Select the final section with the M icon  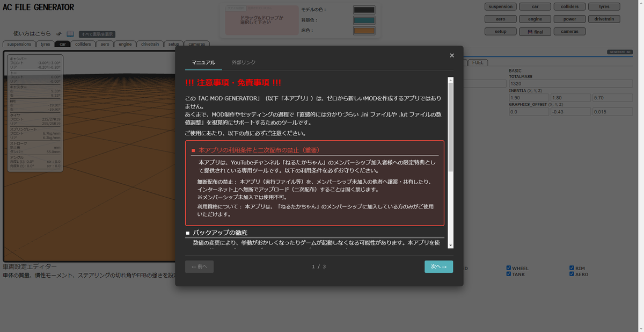point(535,31)
